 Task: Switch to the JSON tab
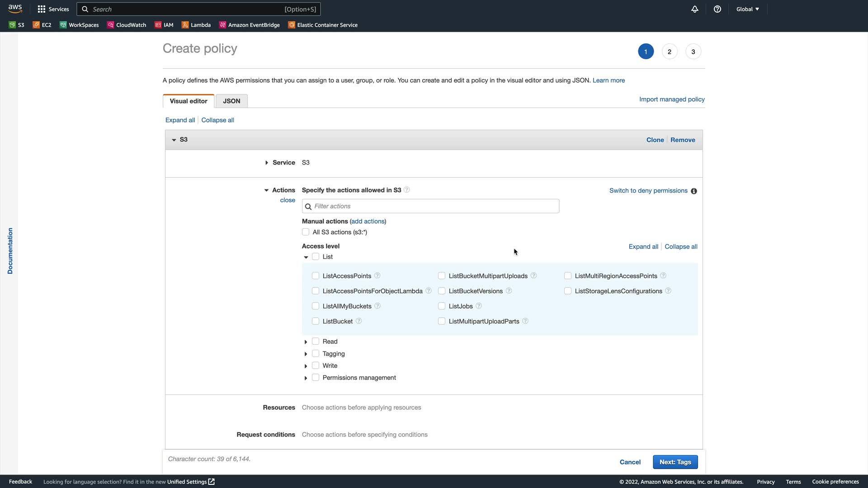231,101
